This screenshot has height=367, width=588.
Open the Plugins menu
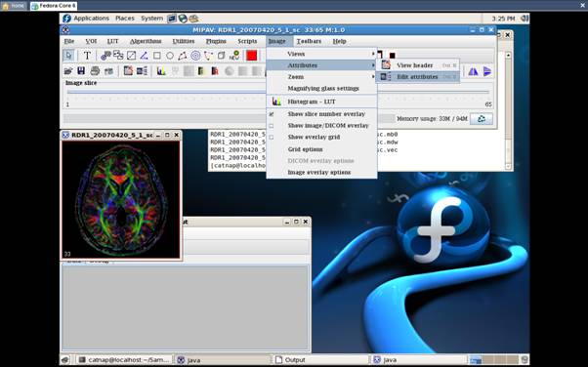(216, 41)
